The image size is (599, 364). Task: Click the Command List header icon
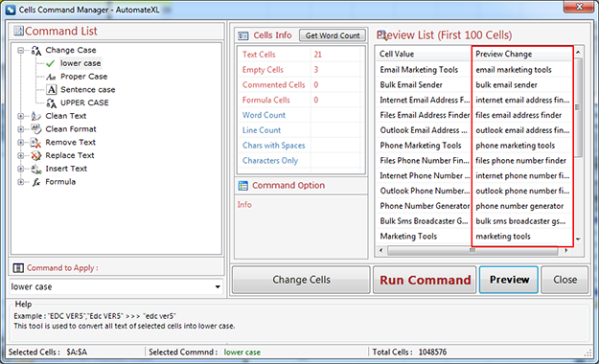(x=19, y=31)
